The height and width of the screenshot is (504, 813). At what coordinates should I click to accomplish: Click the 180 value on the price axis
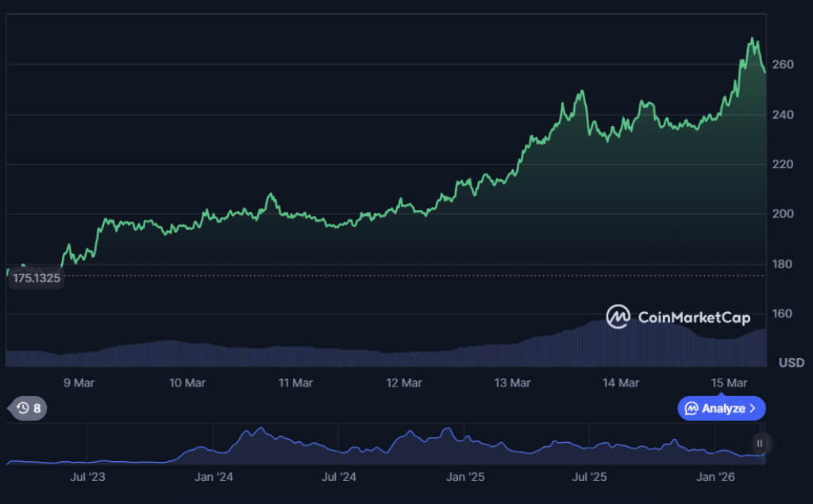click(783, 264)
